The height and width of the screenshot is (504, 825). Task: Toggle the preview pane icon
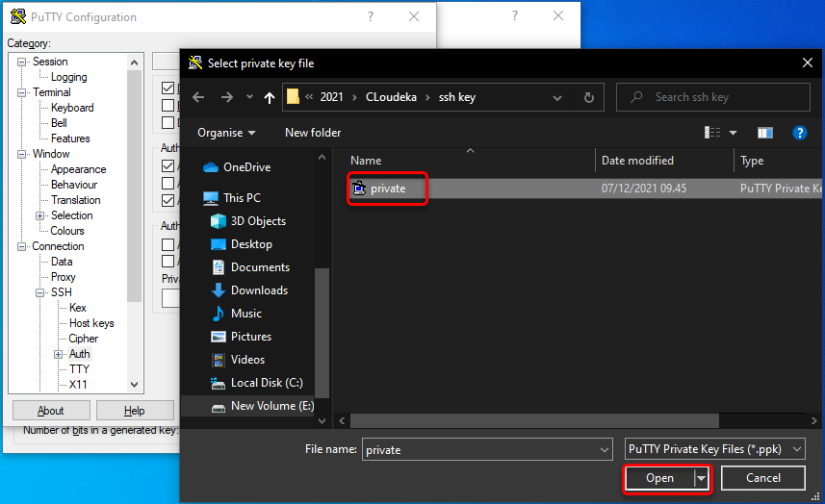765,133
